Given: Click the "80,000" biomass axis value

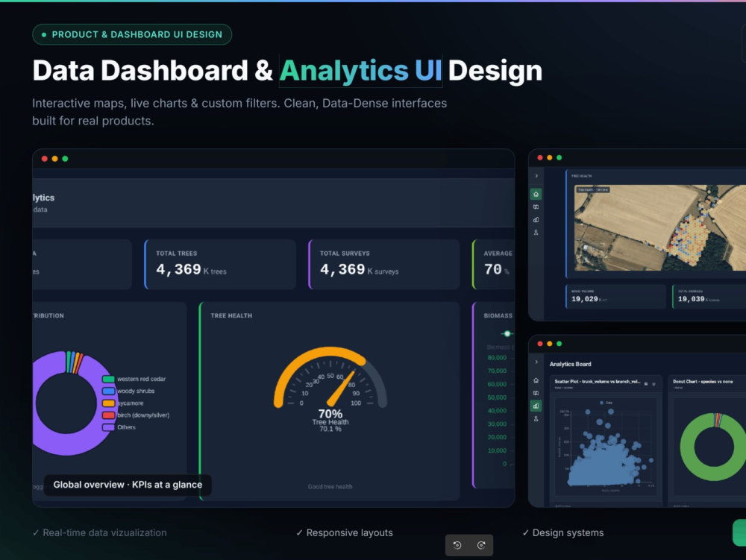Looking at the screenshot, I should tap(497, 357).
